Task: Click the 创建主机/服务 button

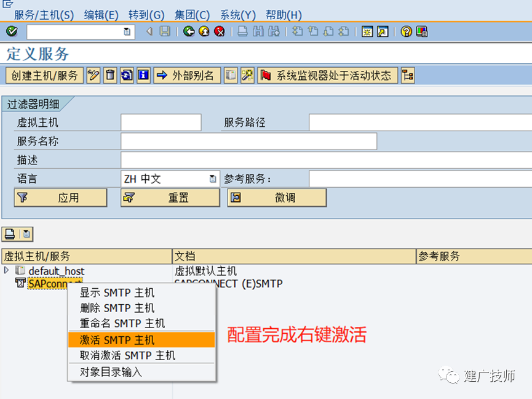Action: 44,75
